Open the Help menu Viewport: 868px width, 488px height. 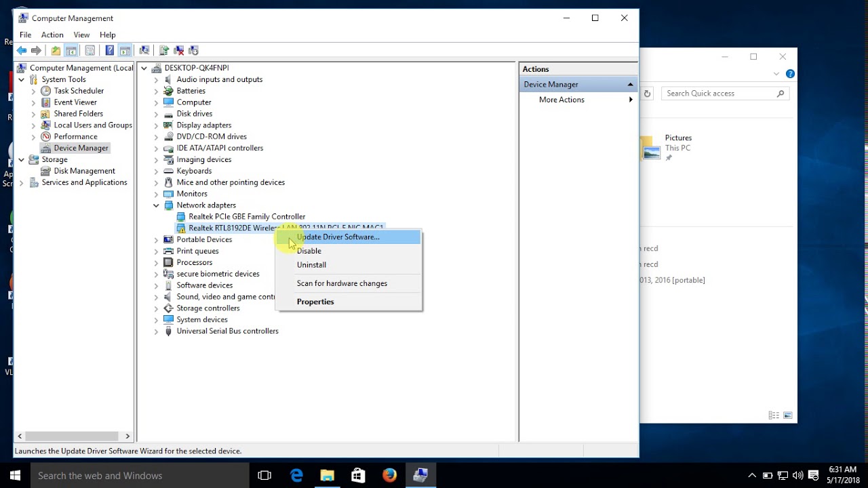tap(108, 35)
